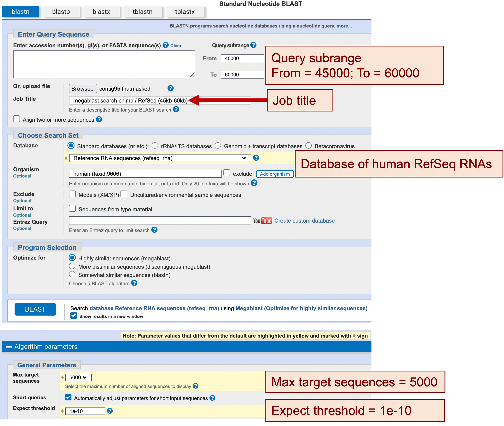The height and width of the screenshot is (426, 504).
Task: Open help for FASTA sequence entry
Action: click(165, 45)
